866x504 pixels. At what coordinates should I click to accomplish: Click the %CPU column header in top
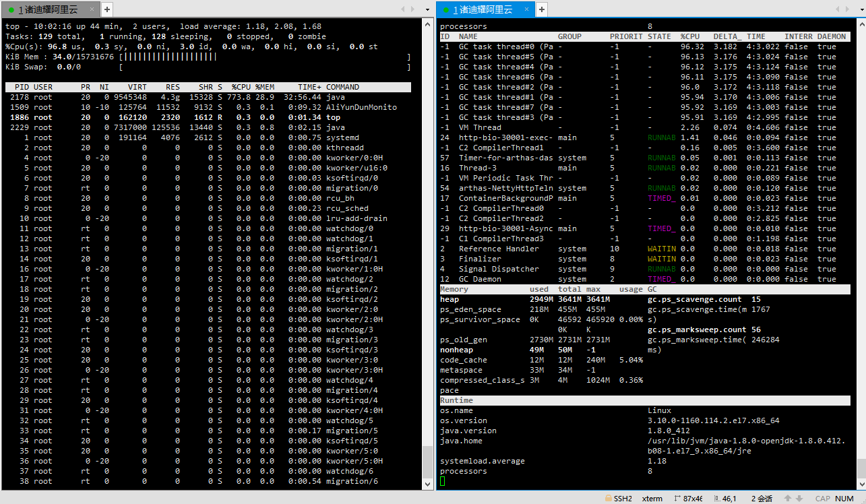[x=241, y=87]
